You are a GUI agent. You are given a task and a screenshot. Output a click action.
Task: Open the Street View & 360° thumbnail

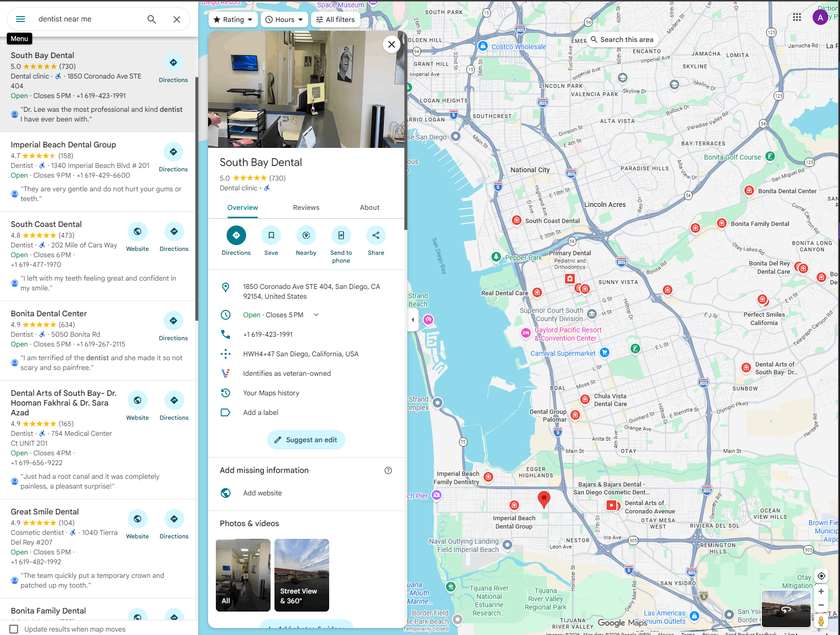click(302, 575)
